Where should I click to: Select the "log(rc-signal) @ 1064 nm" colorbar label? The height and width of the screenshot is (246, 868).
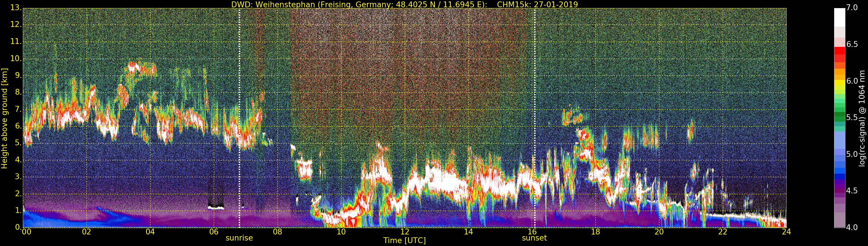point(862,118)
